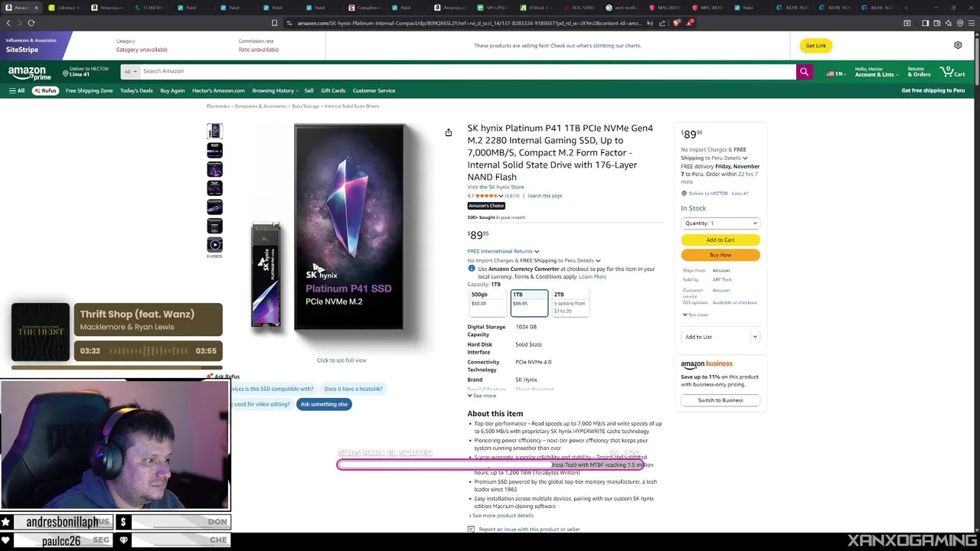
Task: Click the Add to Cart button
Action: (x=720, y=240)
